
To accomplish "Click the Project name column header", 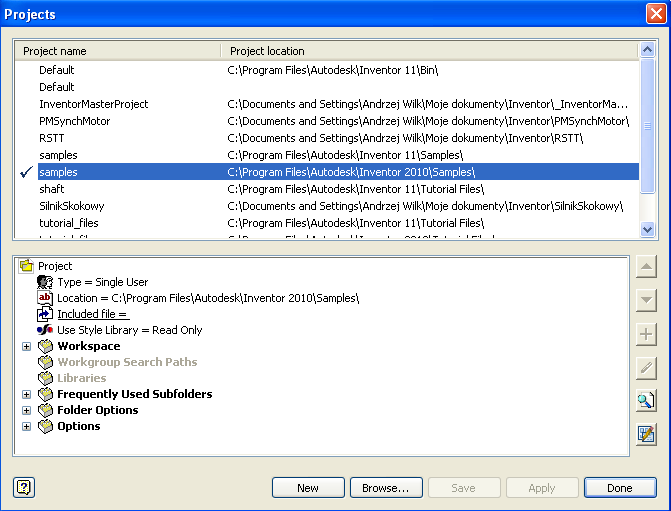I will pyautogui.click(x=118, y=51).
